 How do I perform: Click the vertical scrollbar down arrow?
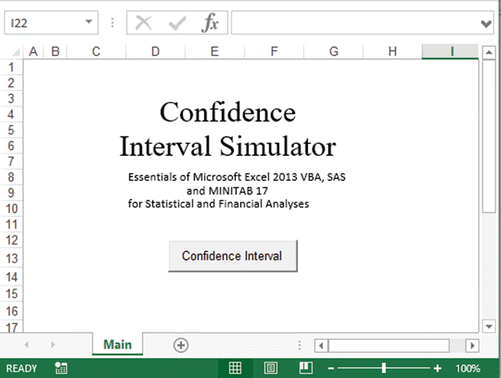[489, 326]
